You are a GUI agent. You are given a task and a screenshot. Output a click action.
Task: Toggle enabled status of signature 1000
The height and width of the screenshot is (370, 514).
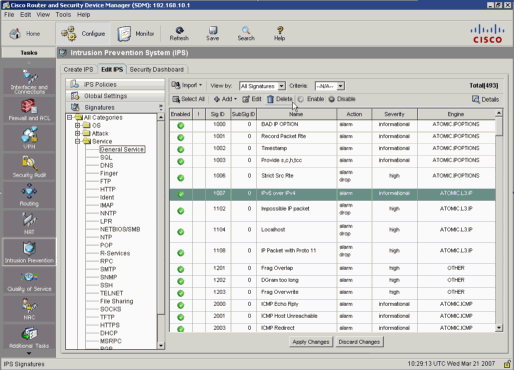coord(181,126)
